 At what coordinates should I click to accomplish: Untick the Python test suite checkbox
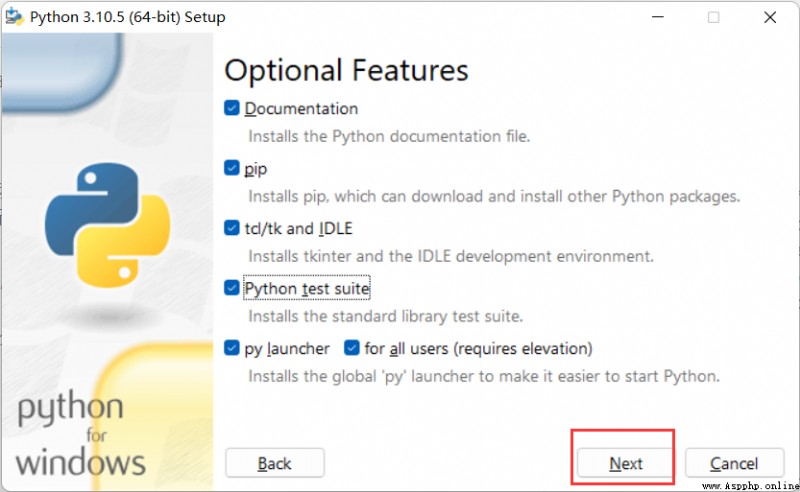(232, 288)
